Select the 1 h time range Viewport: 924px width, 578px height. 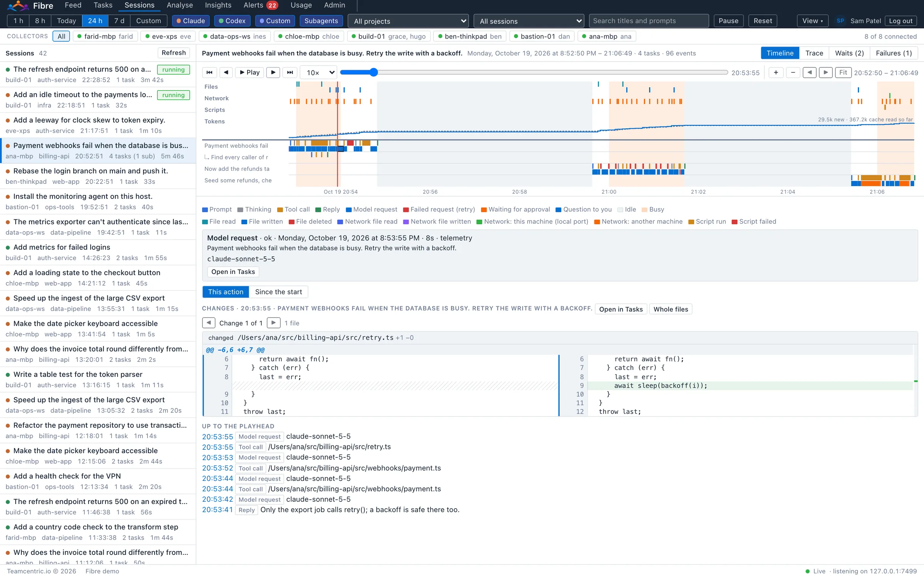(18, 21)
